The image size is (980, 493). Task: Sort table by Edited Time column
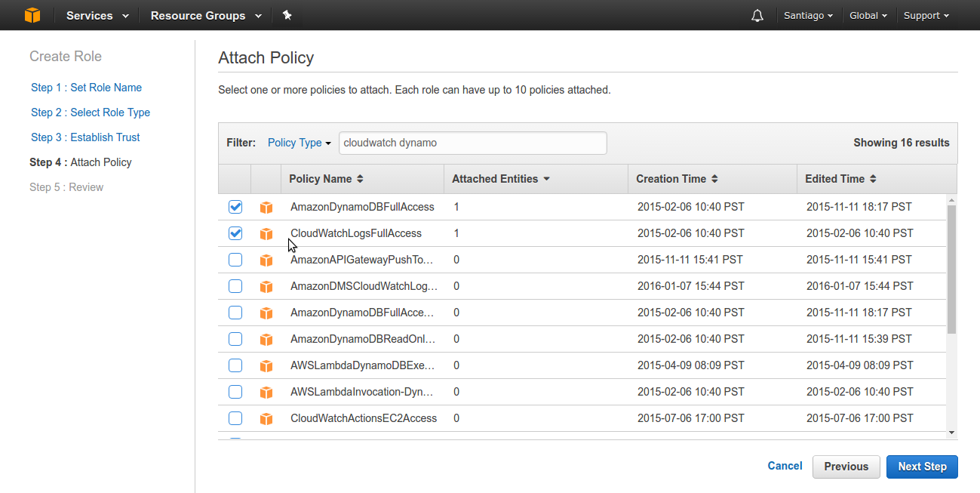click(x=840, y=179)
